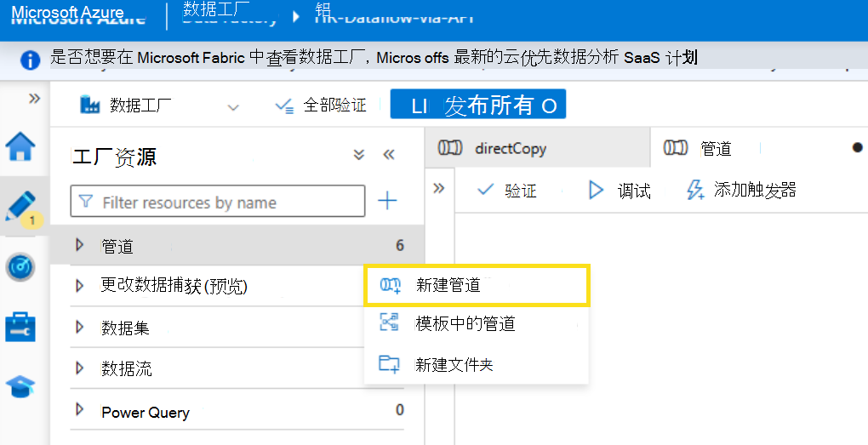868x445 pixels.
Task: Open the Manage toolbox icon
Action: pos(20,327)
